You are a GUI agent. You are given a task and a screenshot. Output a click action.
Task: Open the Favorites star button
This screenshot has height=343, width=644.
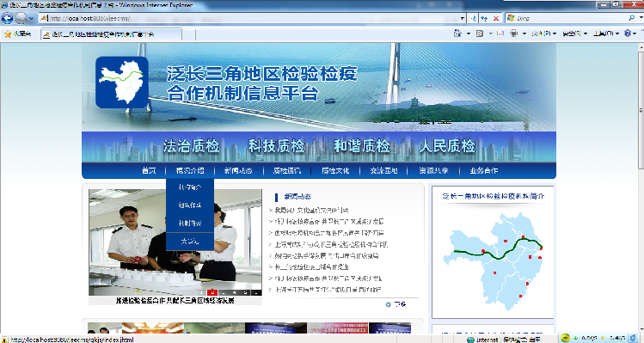[17, 34]
